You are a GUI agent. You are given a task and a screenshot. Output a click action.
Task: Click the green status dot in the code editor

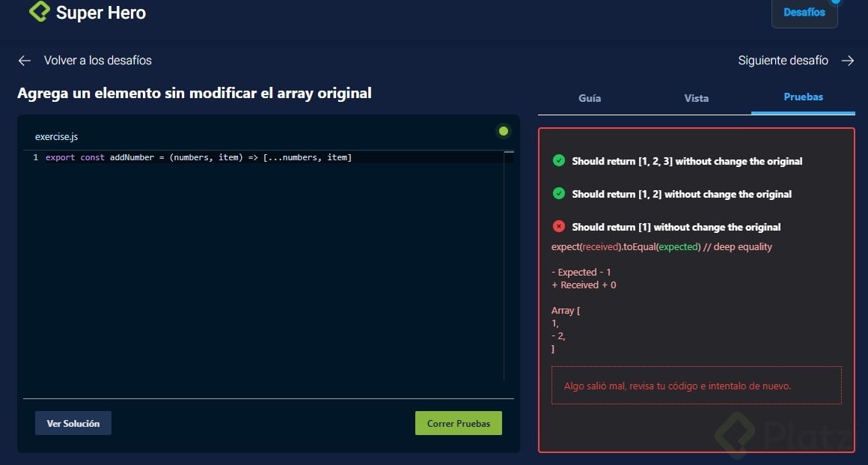coord(504,130)
